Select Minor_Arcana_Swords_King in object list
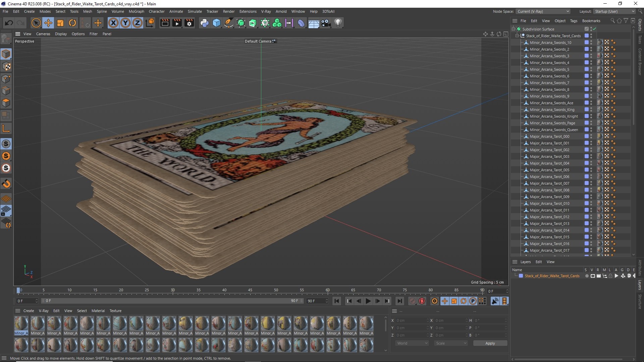This screenshot has height=362, width=644. click(552, 110)
